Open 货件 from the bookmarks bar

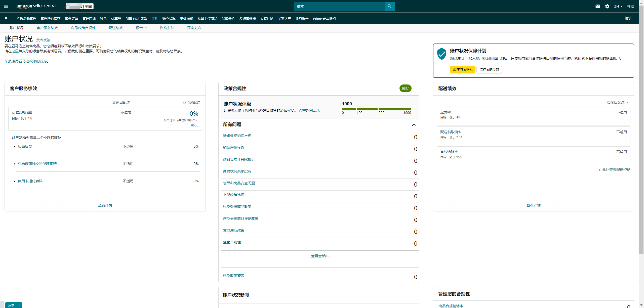[x=154, y=19]
